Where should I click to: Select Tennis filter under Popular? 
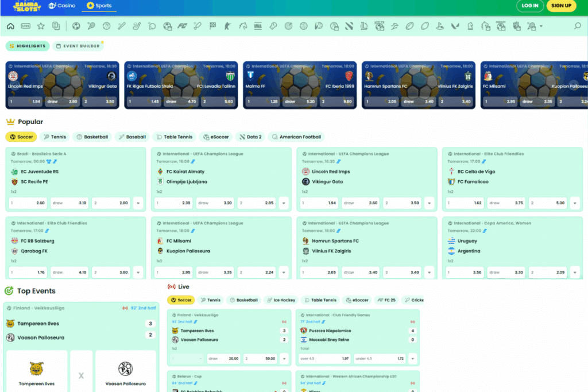point(55,137)
